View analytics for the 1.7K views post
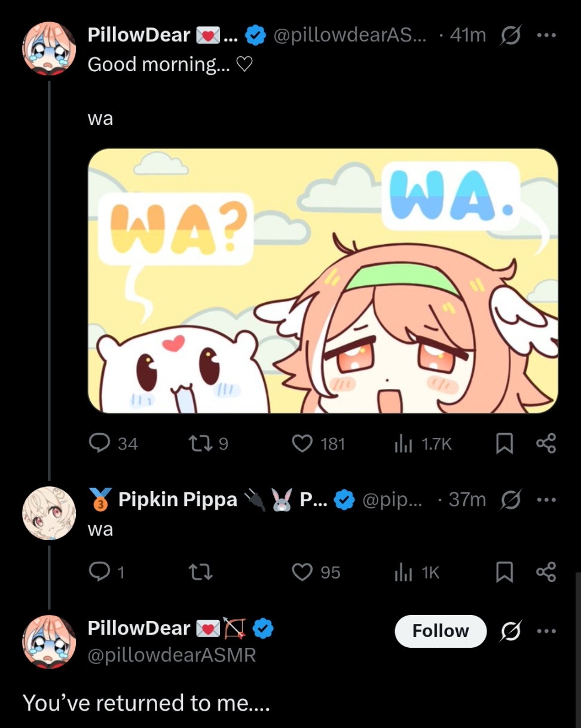Screen dimensions: 581x728 pos(402,443)
